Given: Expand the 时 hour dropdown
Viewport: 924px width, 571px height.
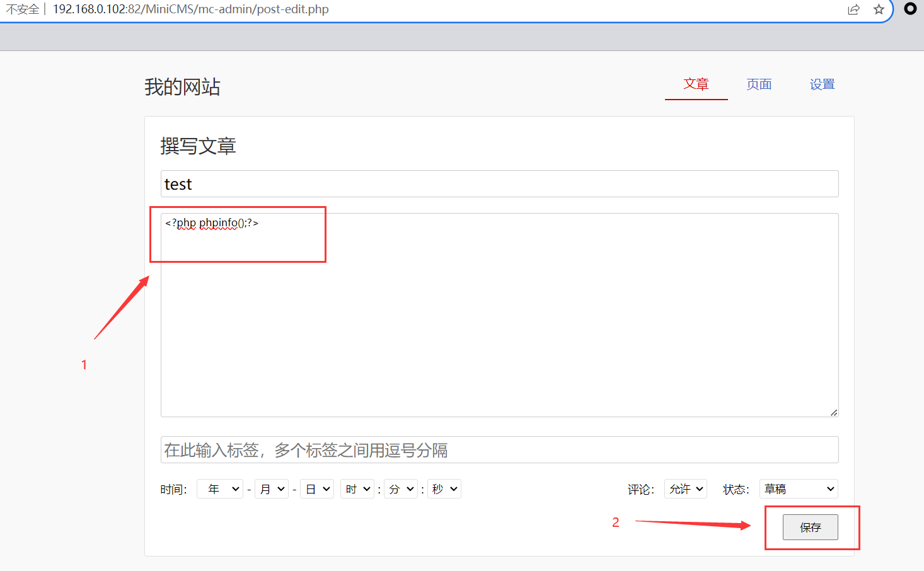Looking at the screenshot, I should 357,489.
